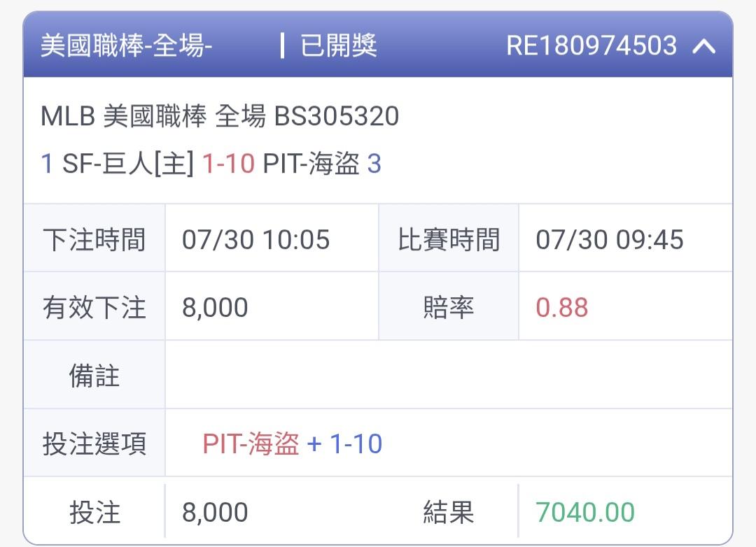
Task: Click the red odds value 0.88
Action: point(562,308)
